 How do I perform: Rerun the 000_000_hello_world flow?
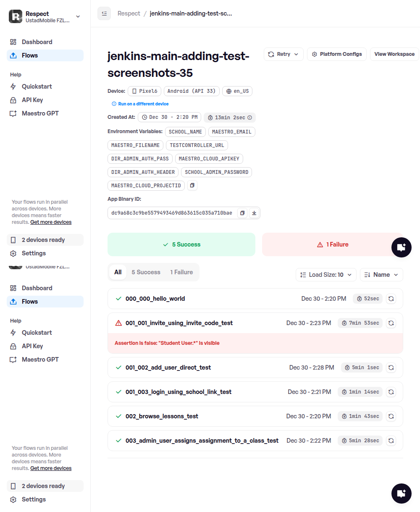pyautogui.click(x=391, y=299)
